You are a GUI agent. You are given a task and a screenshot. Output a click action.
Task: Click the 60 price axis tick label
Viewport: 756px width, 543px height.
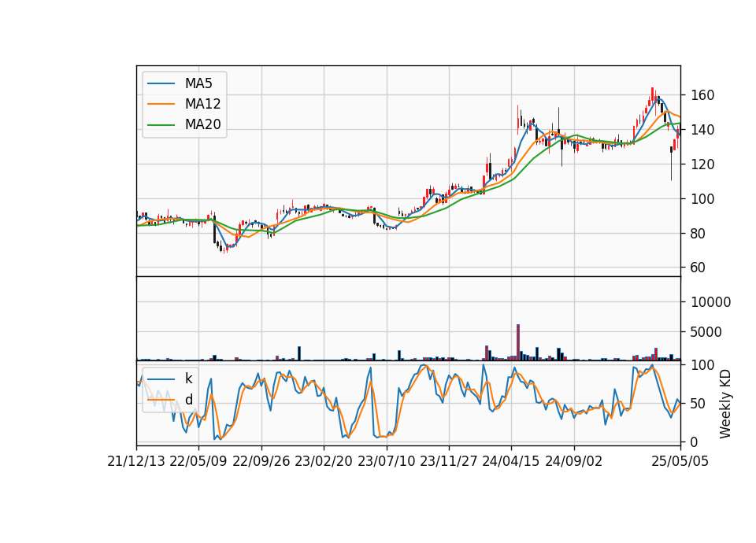pyautogui.click(x=699, y=268)
